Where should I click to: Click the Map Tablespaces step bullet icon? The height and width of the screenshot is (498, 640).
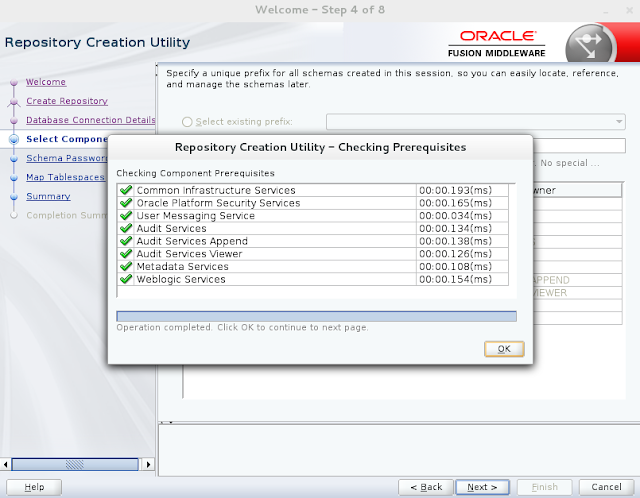pyautogui.click(x=14, y=178)
